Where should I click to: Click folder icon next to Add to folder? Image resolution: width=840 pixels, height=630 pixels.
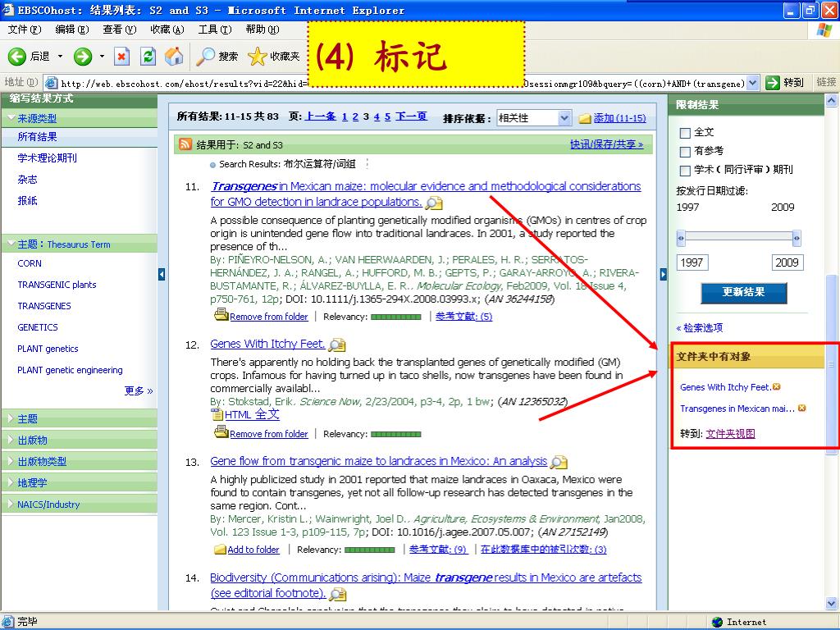pos(220,549)
